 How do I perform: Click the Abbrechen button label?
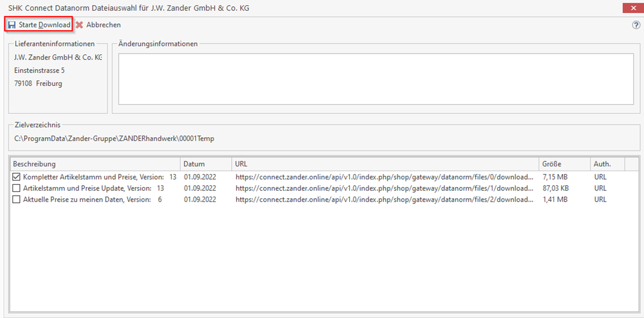(103, 25)
